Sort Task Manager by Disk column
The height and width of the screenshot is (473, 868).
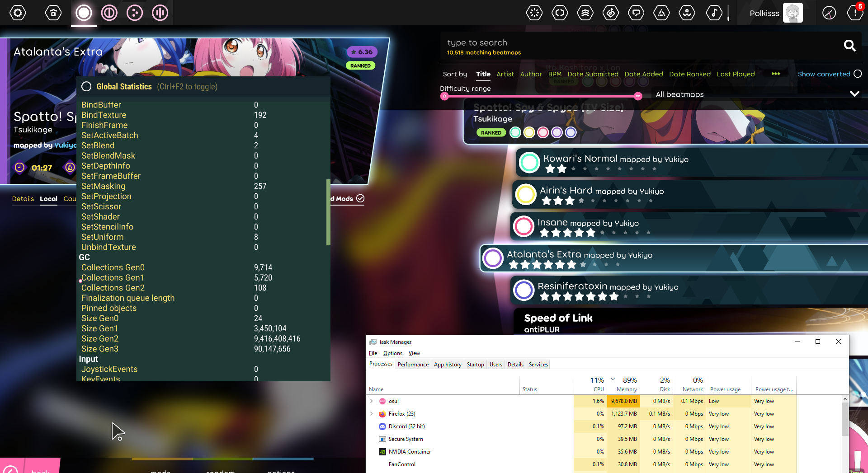(x=657, y=384)
